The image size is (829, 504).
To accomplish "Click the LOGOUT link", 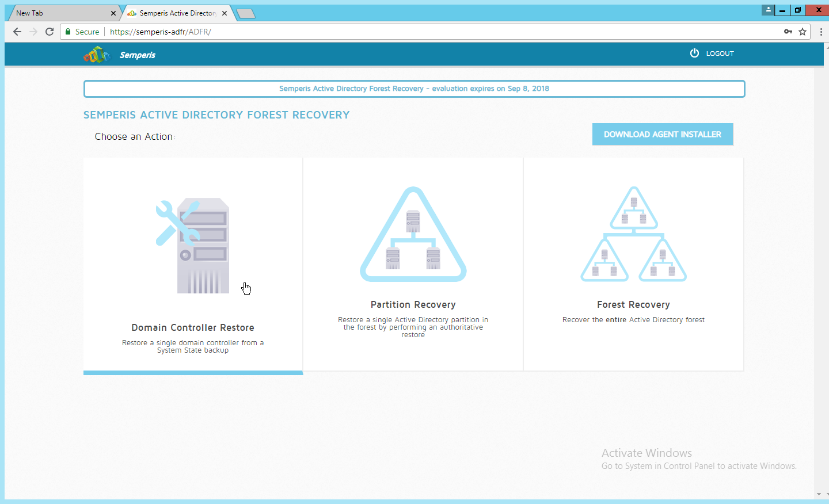I will click(x=720, y=54).
